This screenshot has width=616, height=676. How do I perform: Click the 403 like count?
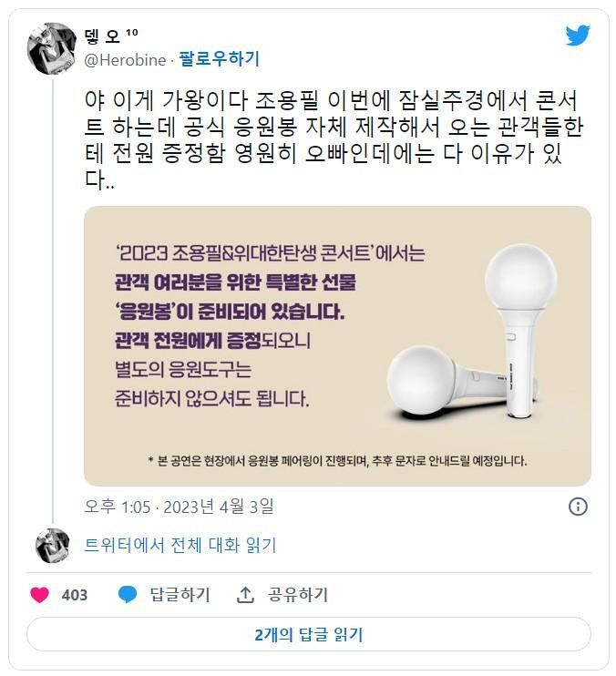point(75,596)
